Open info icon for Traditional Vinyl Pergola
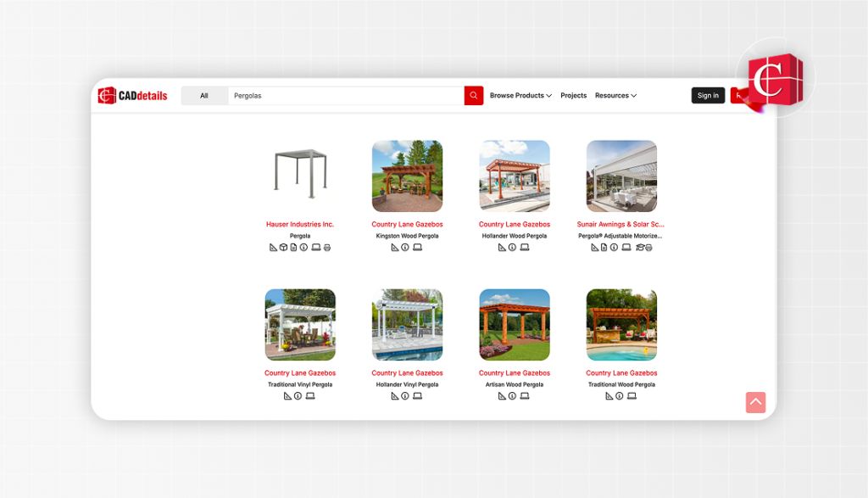868x498 pixels. pyautogui.click(x=298, y=396)
